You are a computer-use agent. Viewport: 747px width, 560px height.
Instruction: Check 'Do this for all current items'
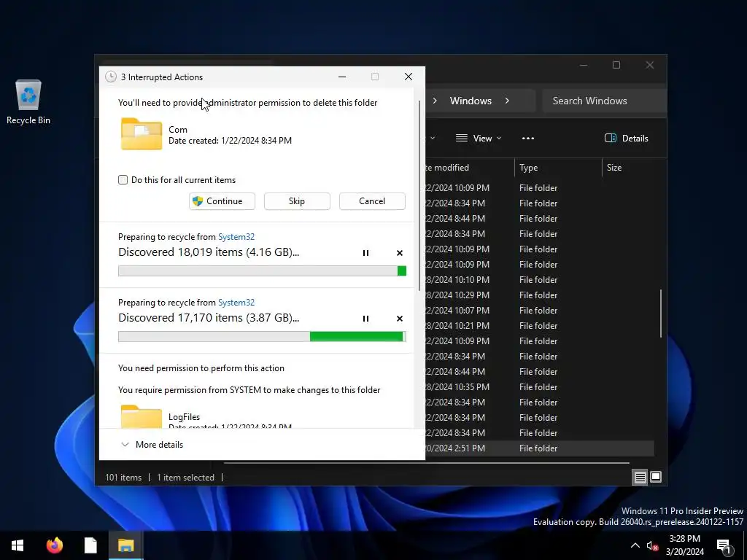click(123, 180)
